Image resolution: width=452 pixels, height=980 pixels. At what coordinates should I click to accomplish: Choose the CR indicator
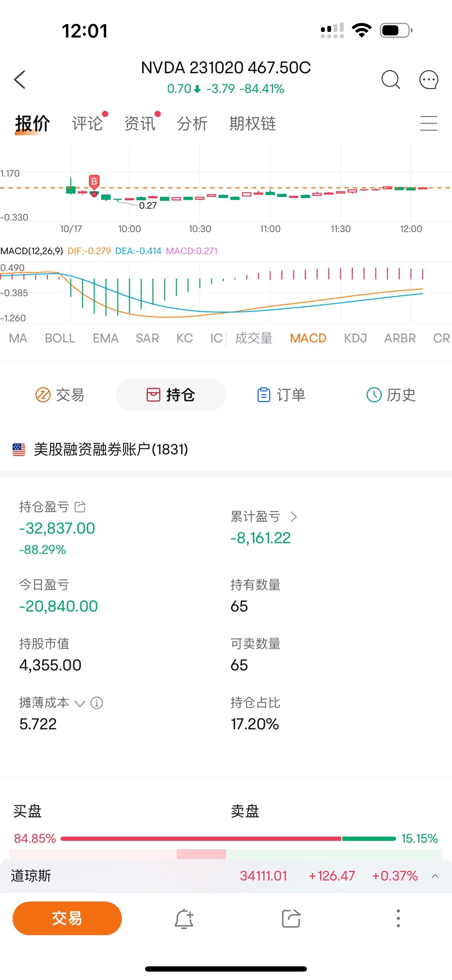[x=441, y=338]
